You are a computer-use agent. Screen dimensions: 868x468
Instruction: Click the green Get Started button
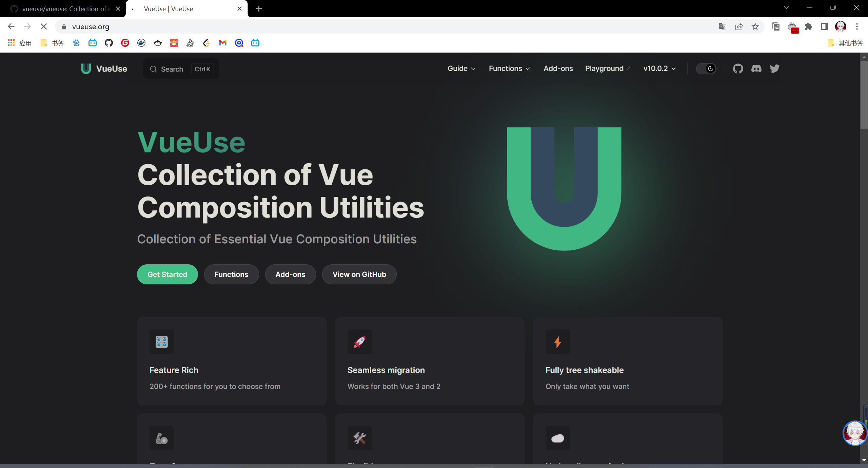pos(167,274)
